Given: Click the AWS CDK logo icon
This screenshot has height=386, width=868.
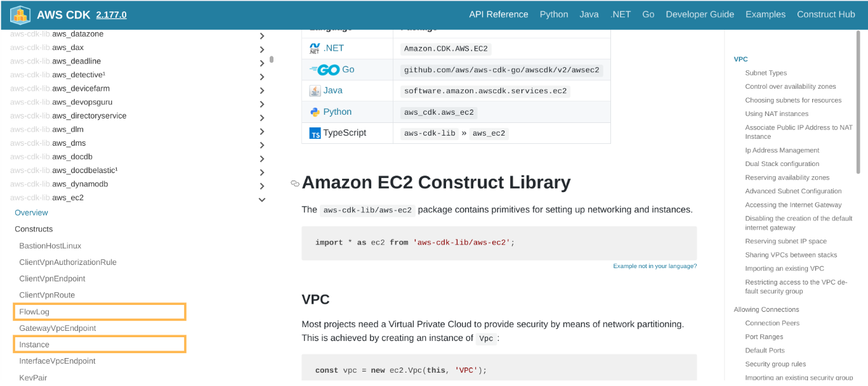Looking at the screenshot, I should click(x=20, y=15).
